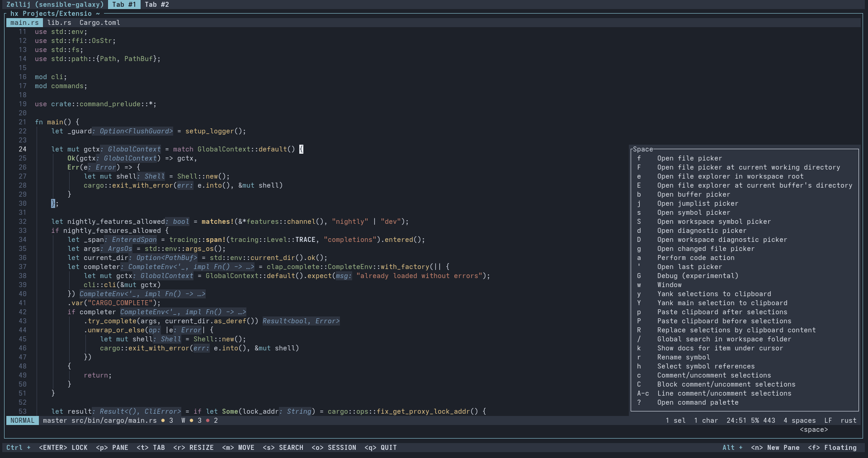Click 'mod commands;' on line 17

click(61, 86)
